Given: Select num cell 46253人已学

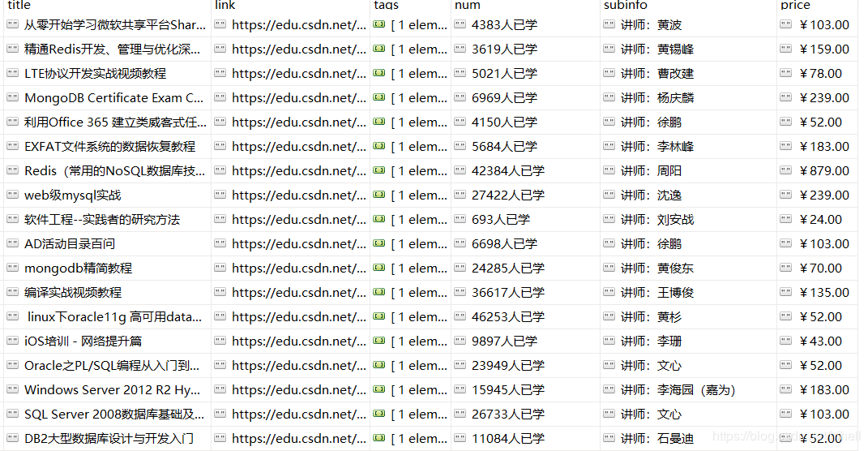Looking at the screenshot, I should pos(526,317).
